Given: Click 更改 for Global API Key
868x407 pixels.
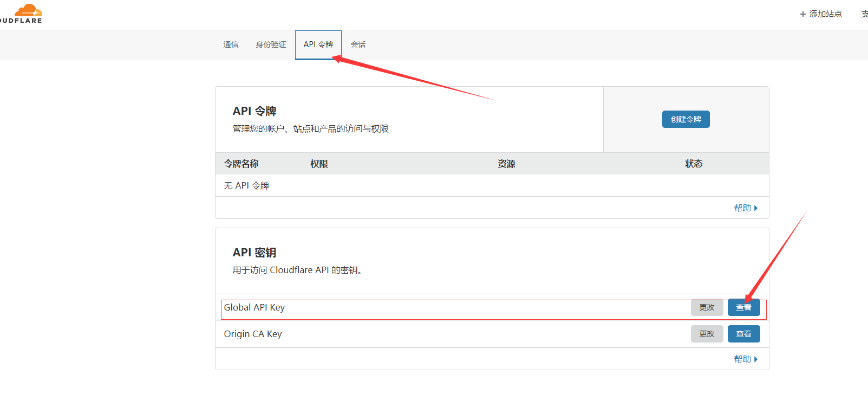Looking at the screenshot, I should pyautogui.click(x=707, y=307).
